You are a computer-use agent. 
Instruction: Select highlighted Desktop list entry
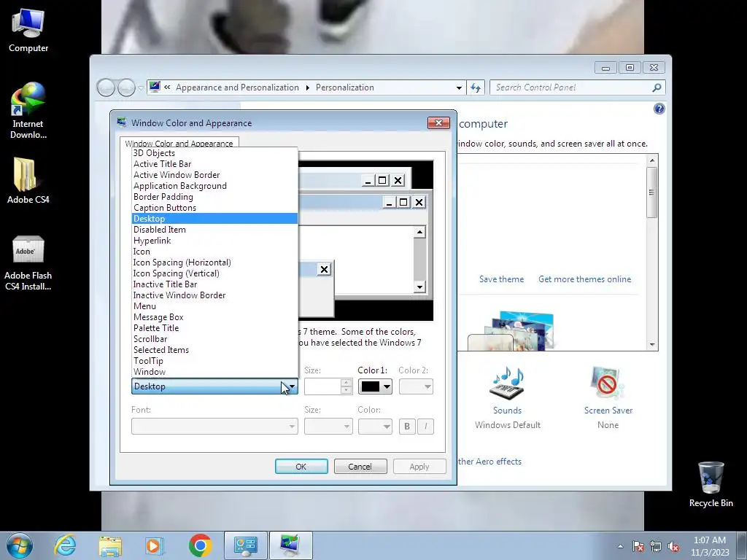(x=214, y=219)
